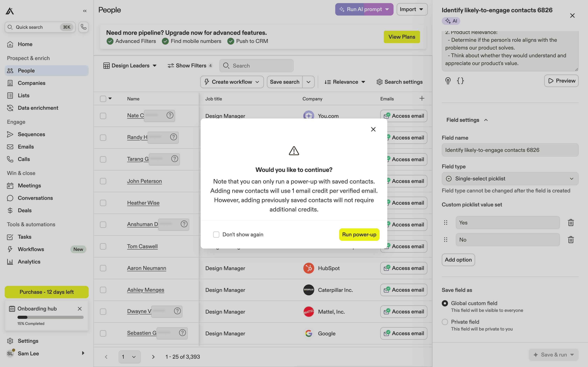
Task: Tick the checkbox for Aaron Neumann row
Action: click(x=103, y=268)
